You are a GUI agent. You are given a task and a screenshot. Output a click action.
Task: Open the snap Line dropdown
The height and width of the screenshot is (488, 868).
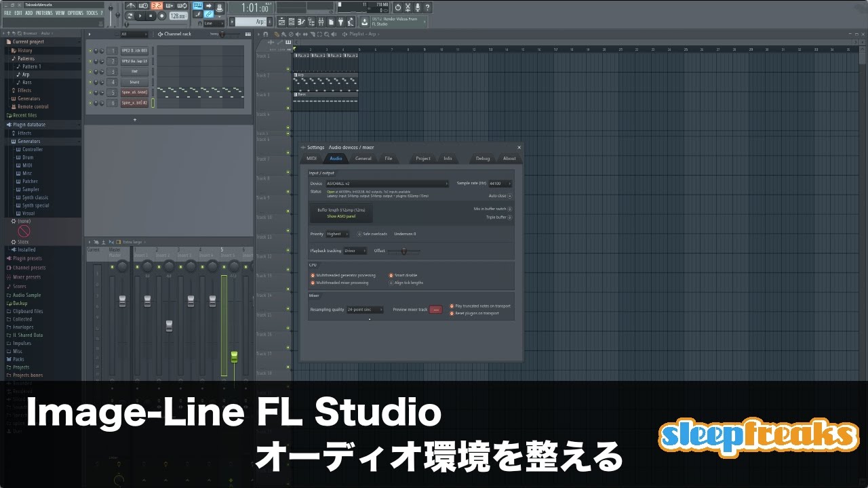214,24
